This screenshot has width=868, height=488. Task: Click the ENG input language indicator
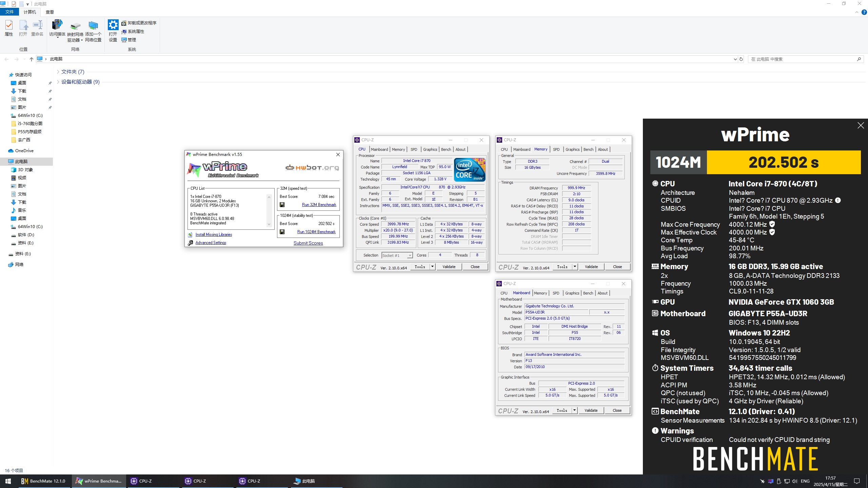coord(805,481)
